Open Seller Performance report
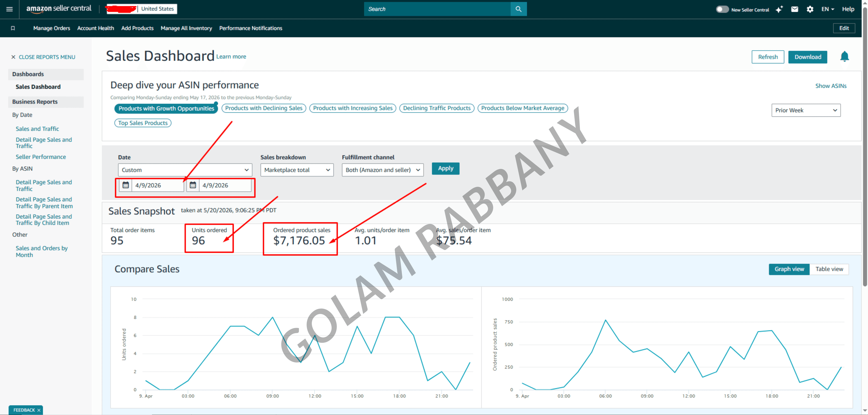 41,157
